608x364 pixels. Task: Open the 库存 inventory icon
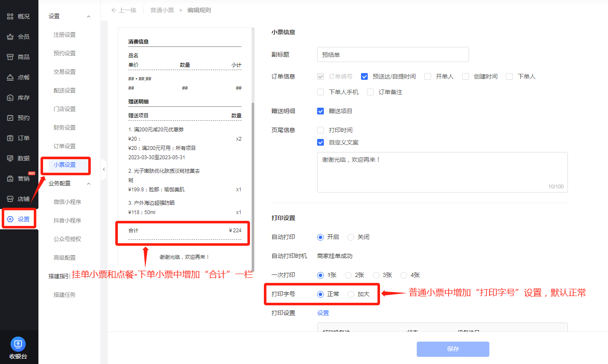(x=10, y=98)
